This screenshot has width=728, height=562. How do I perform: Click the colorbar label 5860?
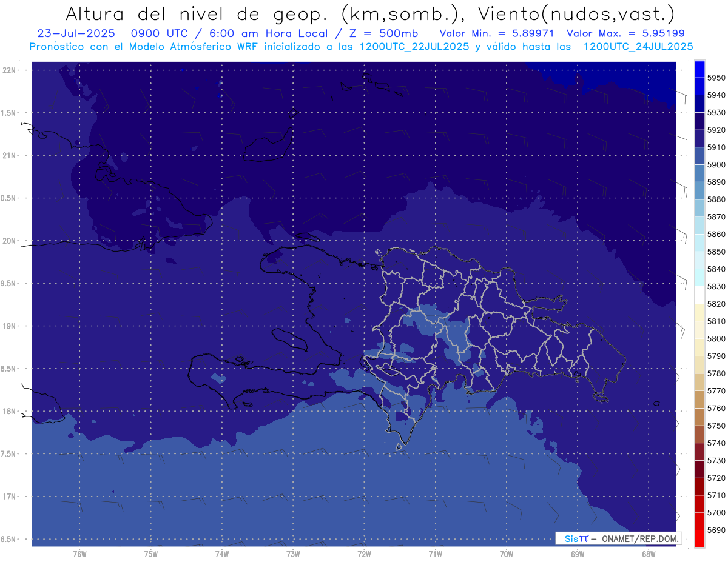(x=716, y=234)
